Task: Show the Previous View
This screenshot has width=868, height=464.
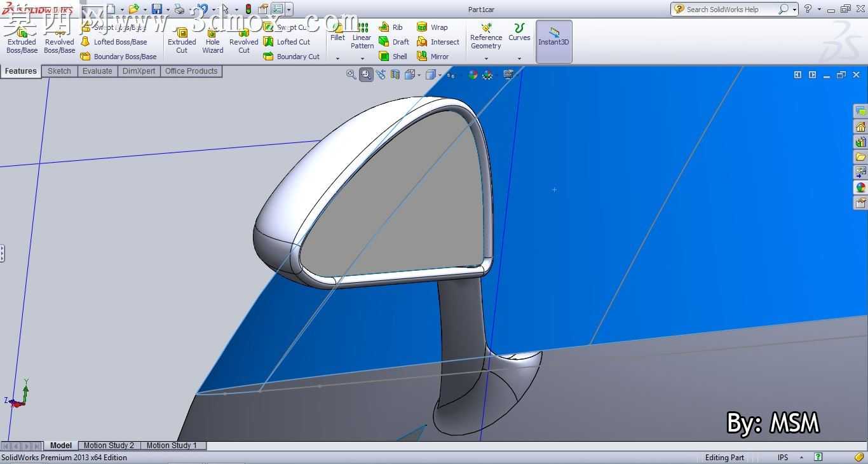Action: pyautogui.click(x=381, y=74)
